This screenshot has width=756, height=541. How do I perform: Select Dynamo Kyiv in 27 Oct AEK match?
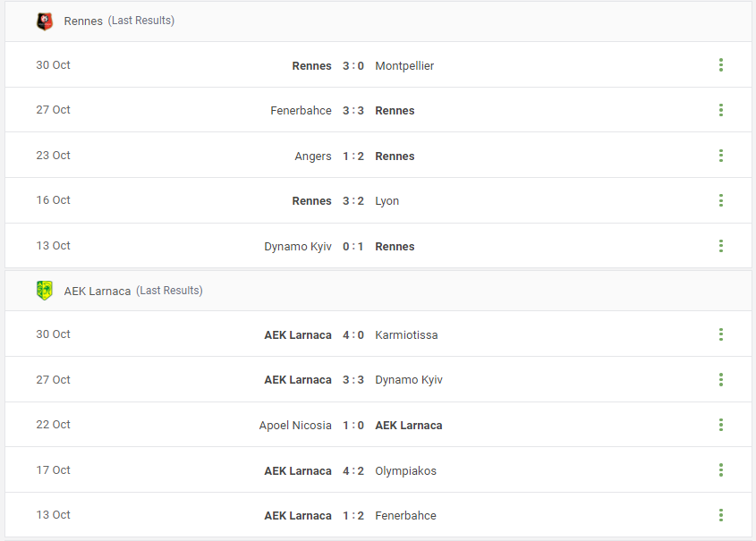[x=409, y=380]
